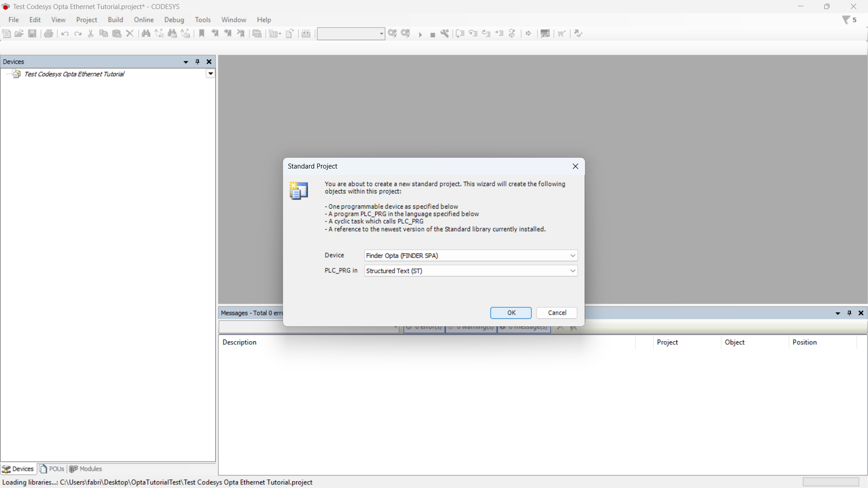Click the Save project toolbar icon
Viewport: 868px width, 488px height.
(32, 33)
